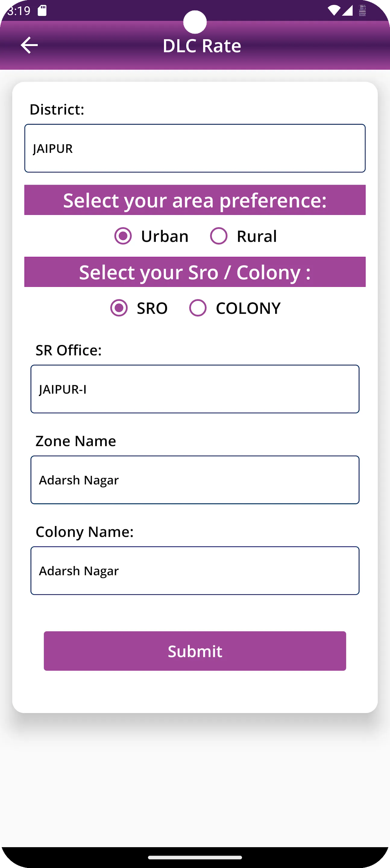This screenshot has width=390, height=868.
Task: Click the Sro / Colony header banner
Action: pyautogui.click(x=195, y=272)
